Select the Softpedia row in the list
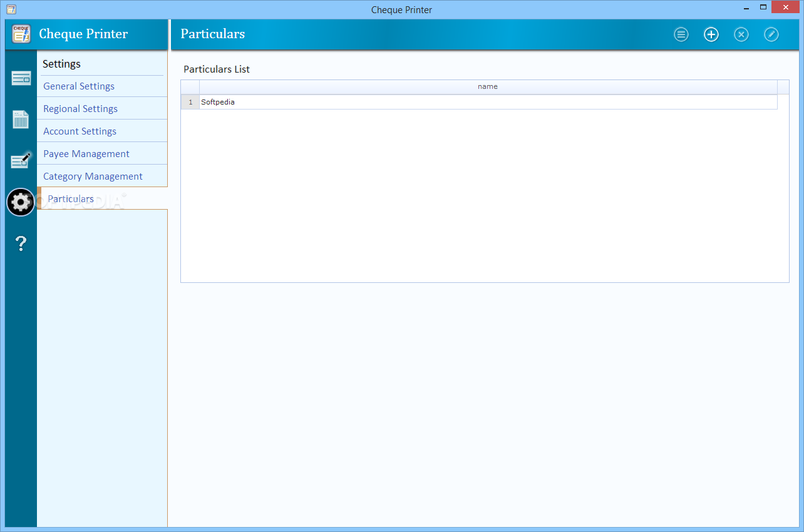804x532 pixels. (488, 102)
